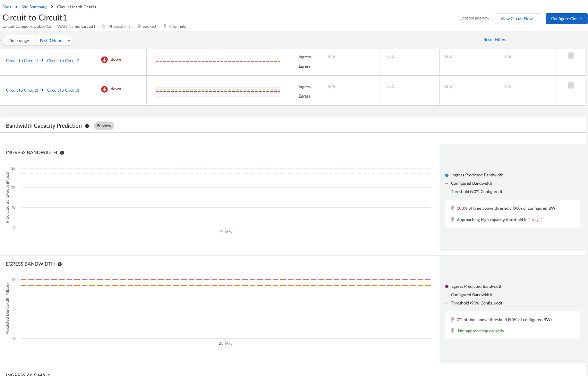This screenshot has height=376, width=588.
Task: Click red down status icon in first row
Action: click(104, 60)
